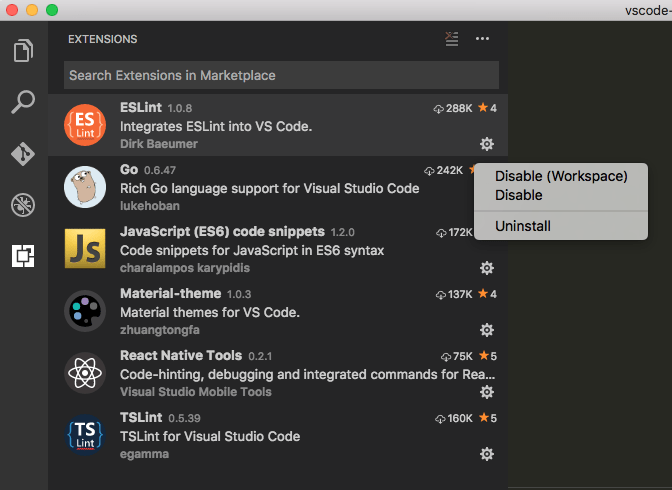Open the Explorer view in activity bar
This screenshot has width=672, height=490.
pos(23,50)
